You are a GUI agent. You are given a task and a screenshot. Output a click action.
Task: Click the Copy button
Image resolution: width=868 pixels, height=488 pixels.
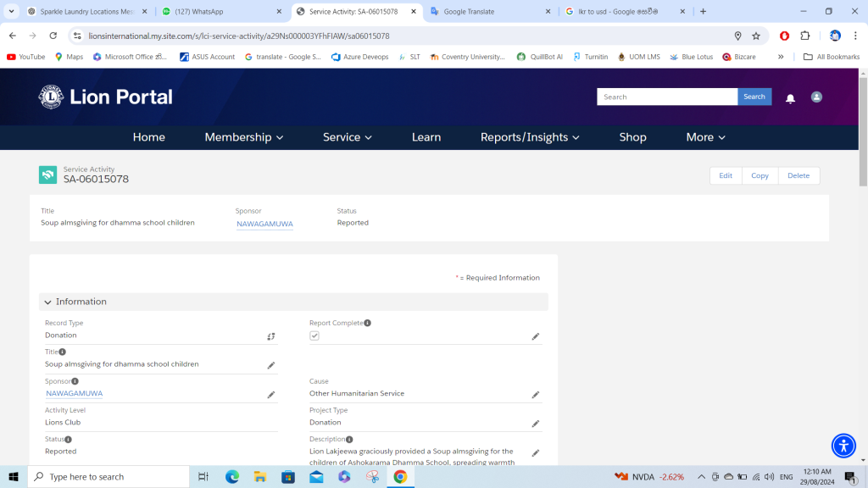click(x=759, y=175)
